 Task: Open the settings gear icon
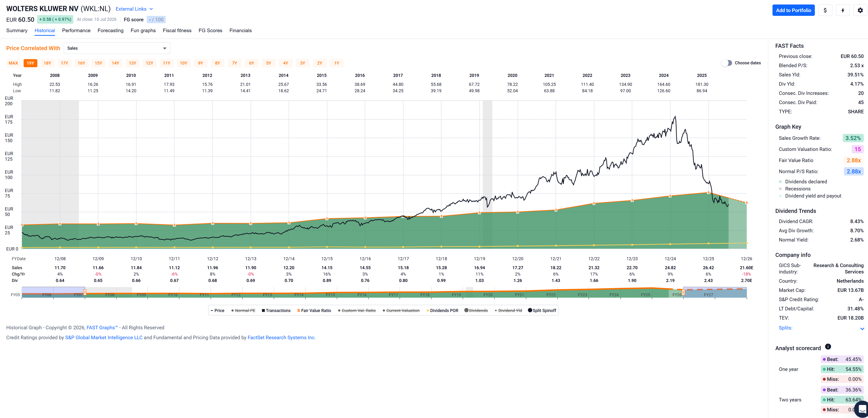[x=860, y=10]
